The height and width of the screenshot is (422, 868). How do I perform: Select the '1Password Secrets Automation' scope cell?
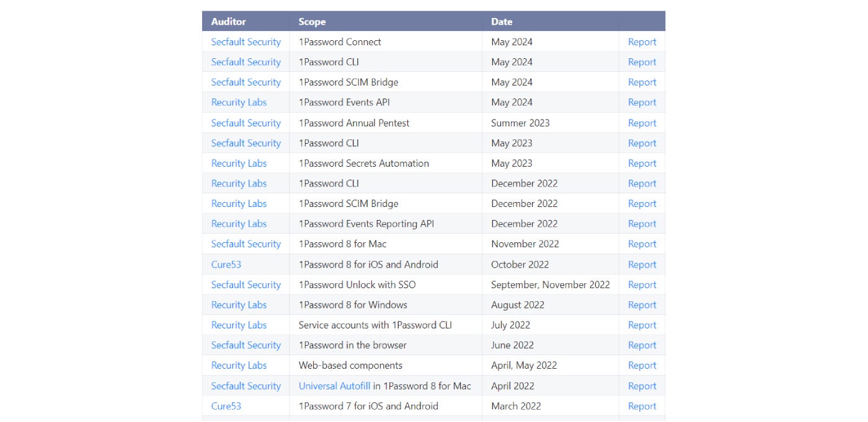pos(386,163)
